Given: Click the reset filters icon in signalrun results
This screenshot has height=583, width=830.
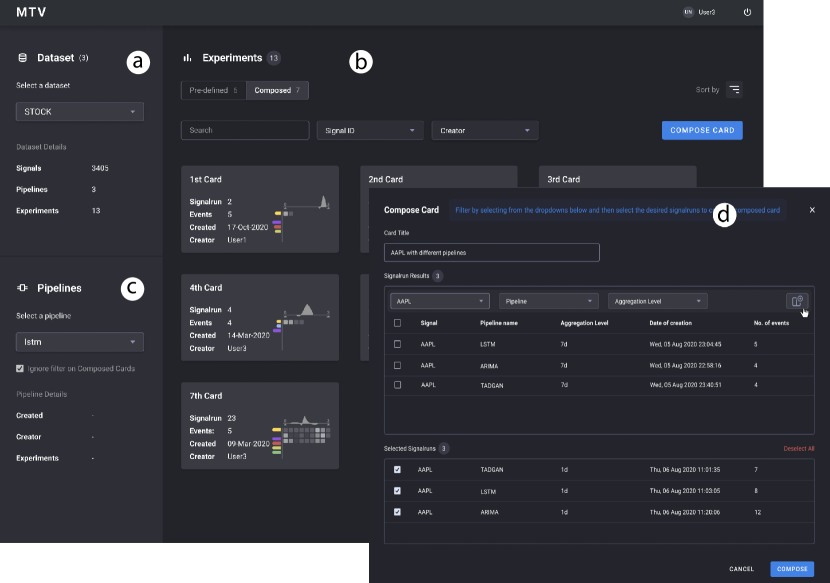Looking at the screenshot, I should [797, 301].
